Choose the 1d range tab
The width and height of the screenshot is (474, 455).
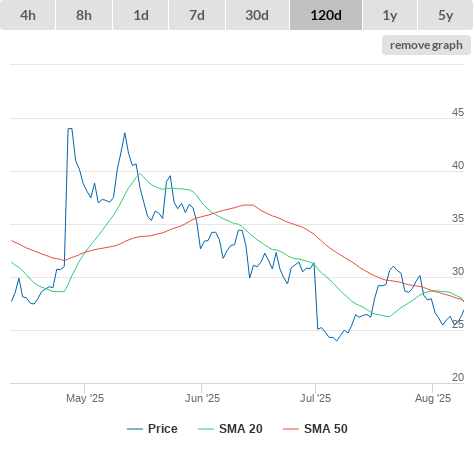[141, 15]
